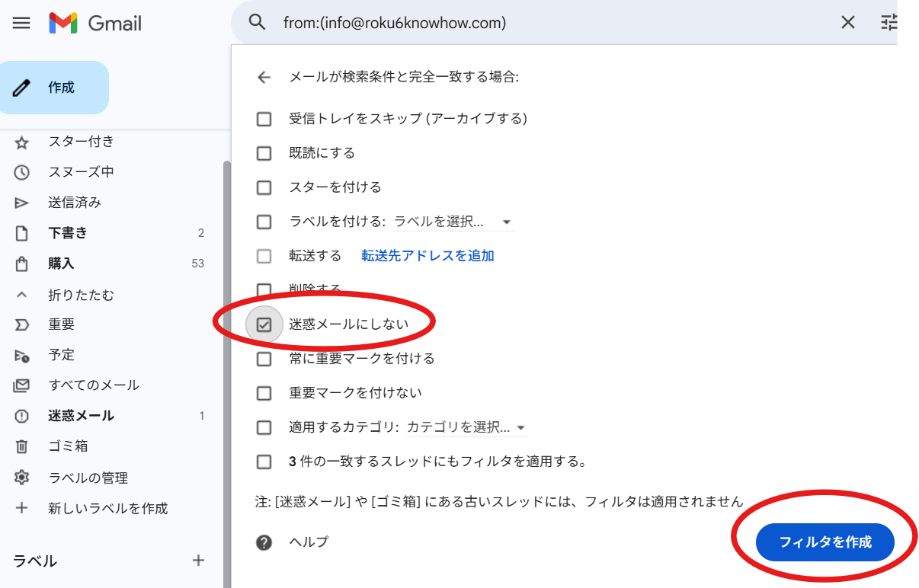
Task: Open search options filter icon
Action: point(889,23)
